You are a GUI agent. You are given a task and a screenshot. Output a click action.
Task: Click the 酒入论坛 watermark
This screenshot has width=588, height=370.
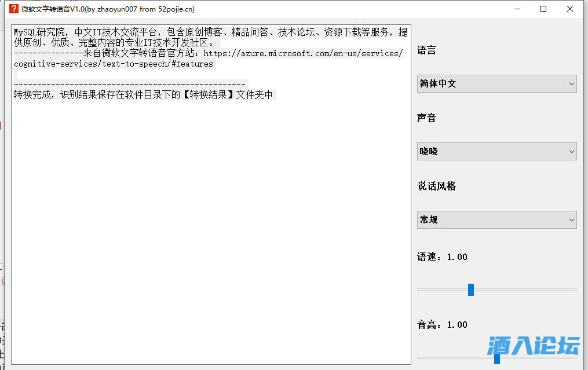click(532, 345)
